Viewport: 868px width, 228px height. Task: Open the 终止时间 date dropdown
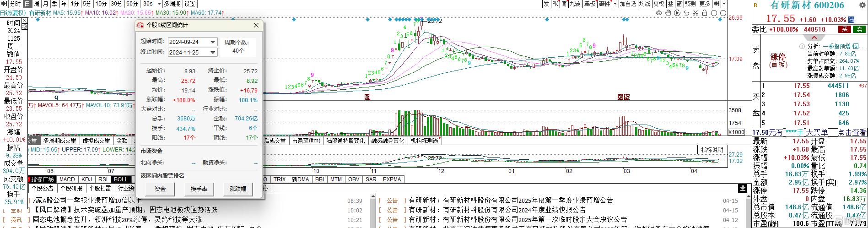(213, 52)
